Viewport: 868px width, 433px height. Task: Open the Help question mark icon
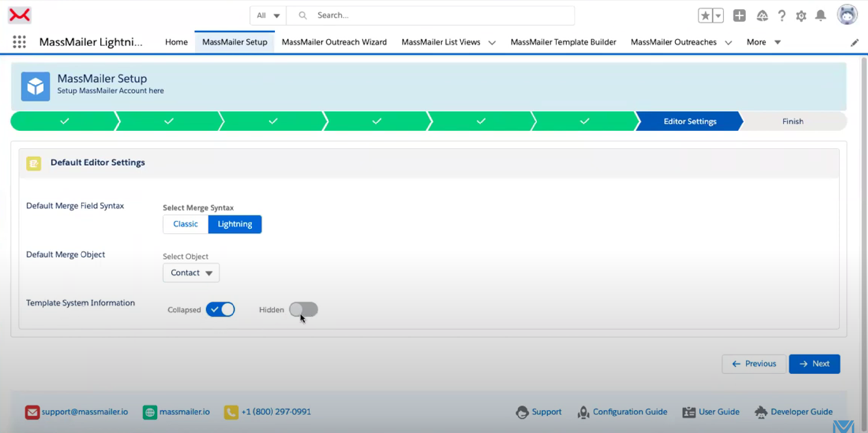pos(782,15)
